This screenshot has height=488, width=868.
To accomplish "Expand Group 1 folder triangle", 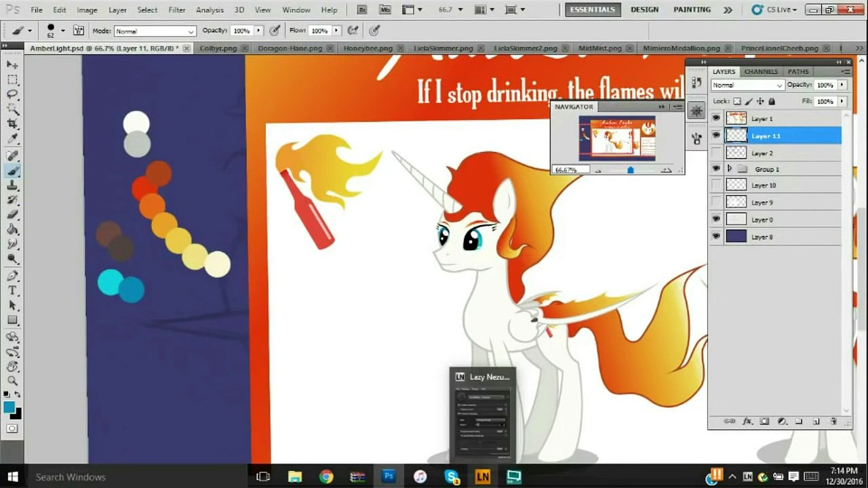I will (x=730, y=169).
